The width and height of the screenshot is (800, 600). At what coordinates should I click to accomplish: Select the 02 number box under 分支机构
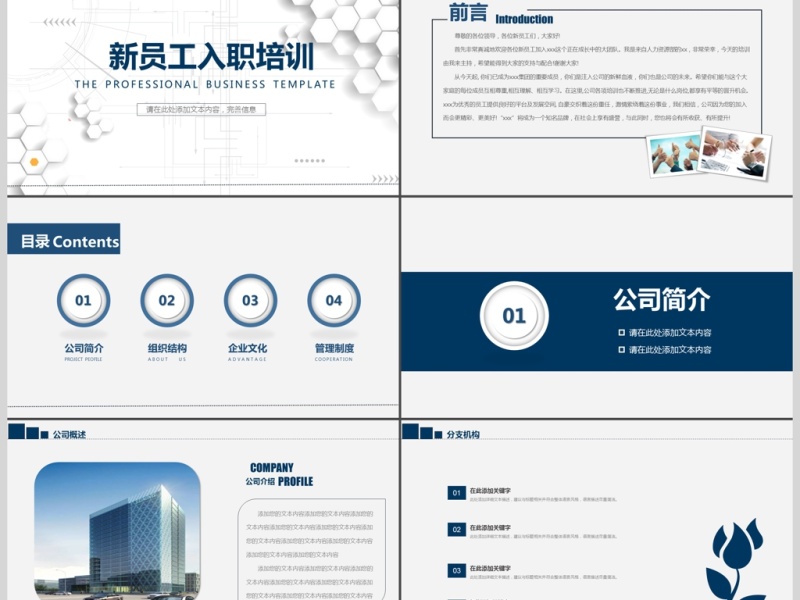click(x=456, y=530)
